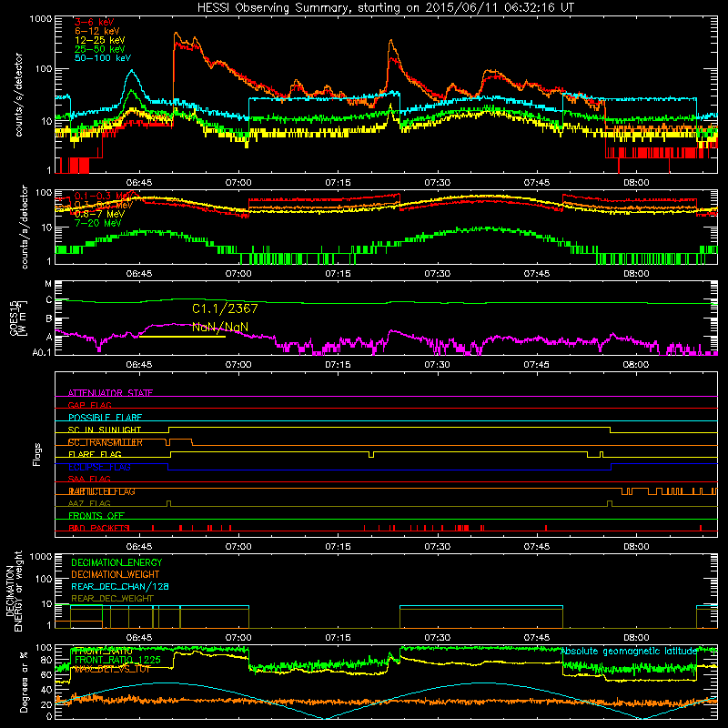Click the 06:45 time label under top panel
This screenshot has height=728, width=728.
click(x=139, y=183)
